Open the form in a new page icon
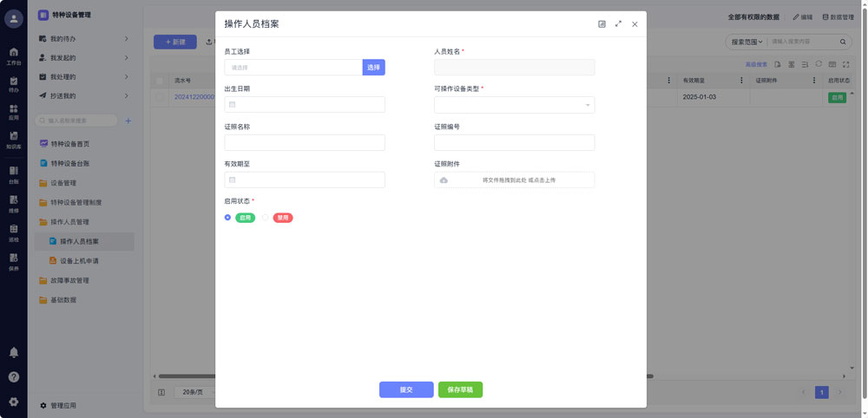Viewport: 868px width, 418px height. click(602, 24)
